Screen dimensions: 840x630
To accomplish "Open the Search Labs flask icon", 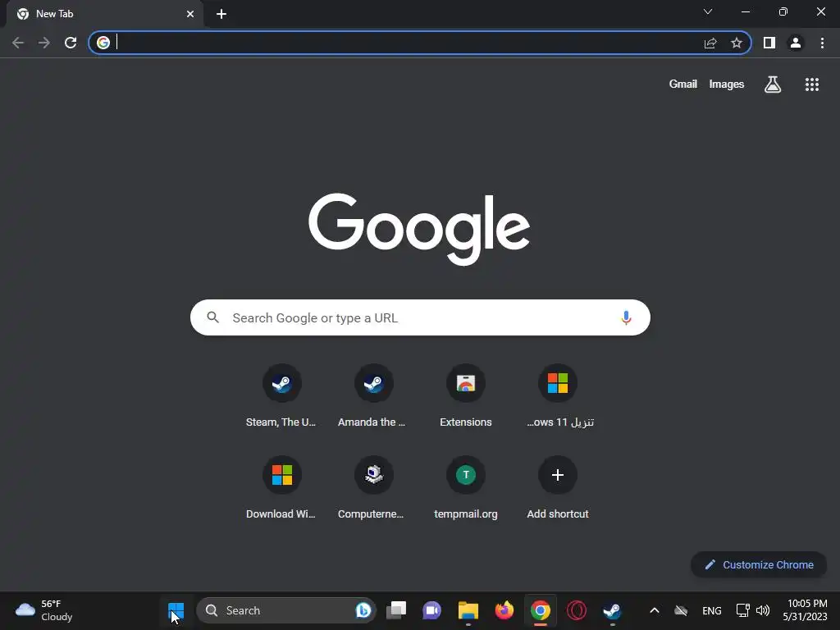I will (773, 84).
